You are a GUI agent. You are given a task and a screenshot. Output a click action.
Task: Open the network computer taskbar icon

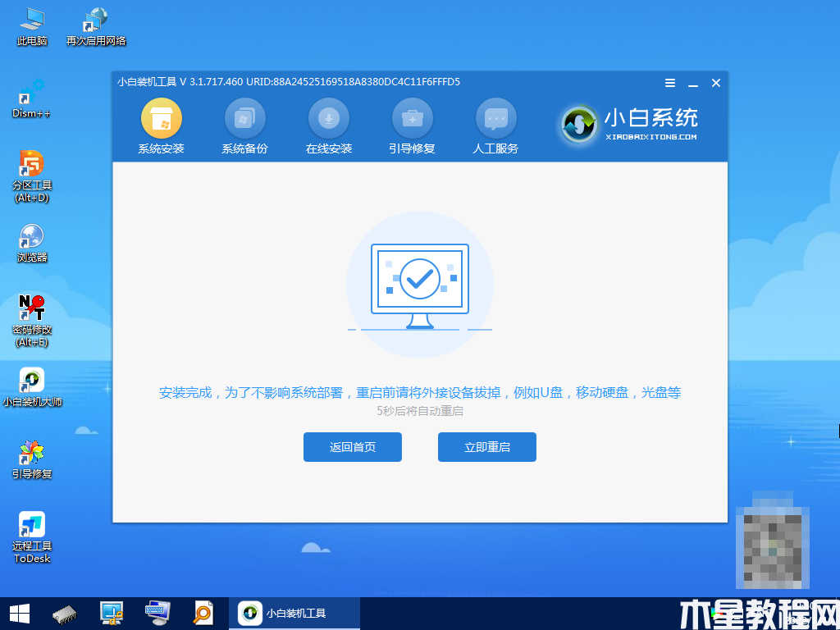pyautogui.click(x=112, y=614)
